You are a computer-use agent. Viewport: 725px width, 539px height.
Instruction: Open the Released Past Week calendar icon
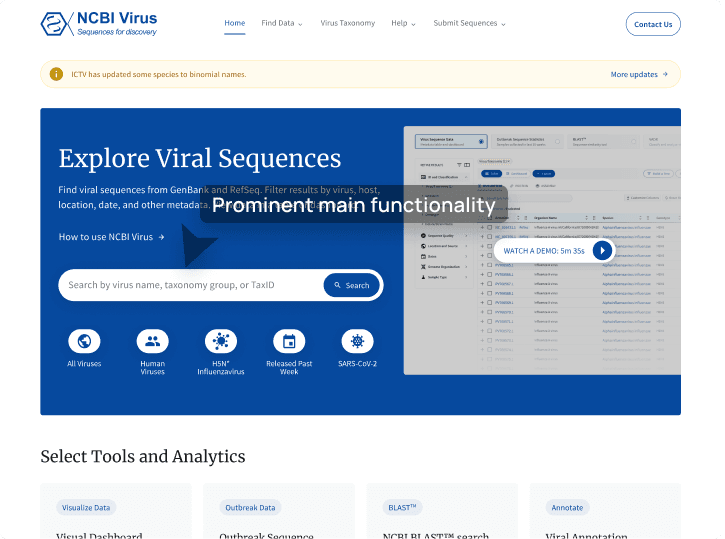coord(289,341)
